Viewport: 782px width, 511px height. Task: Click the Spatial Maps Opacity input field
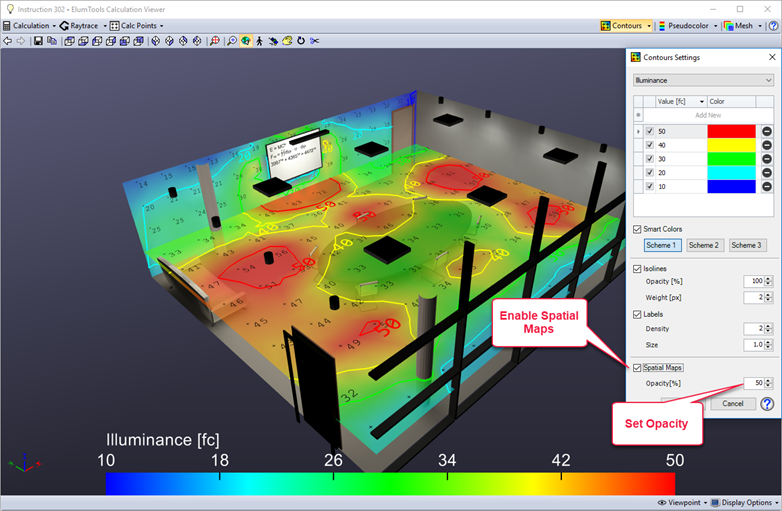755,383
